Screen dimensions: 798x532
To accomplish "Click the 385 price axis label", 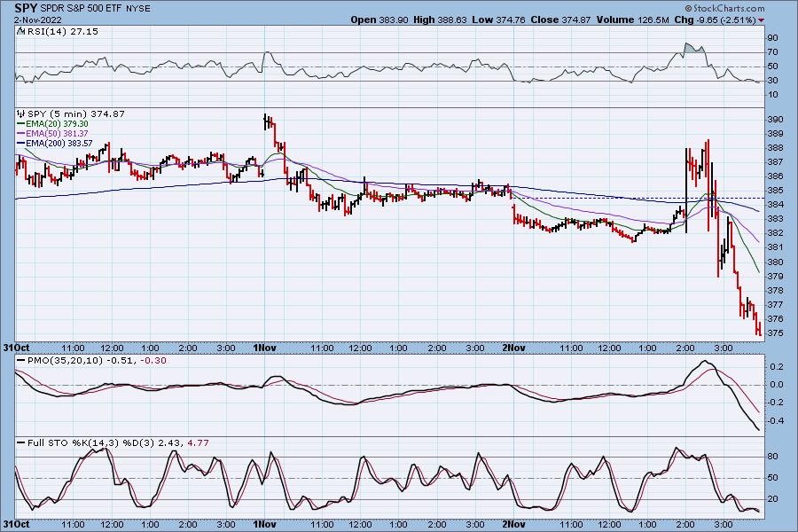I will tap(775, 191).
